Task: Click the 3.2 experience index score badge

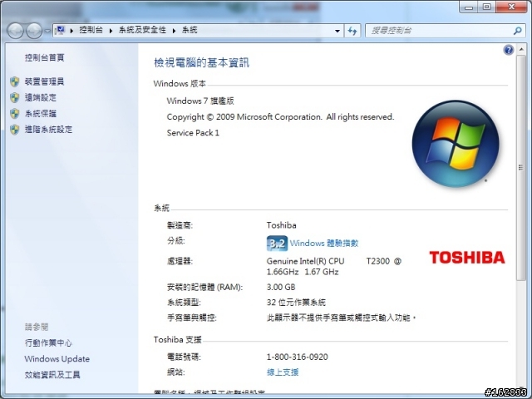Action: pos(277,244)
